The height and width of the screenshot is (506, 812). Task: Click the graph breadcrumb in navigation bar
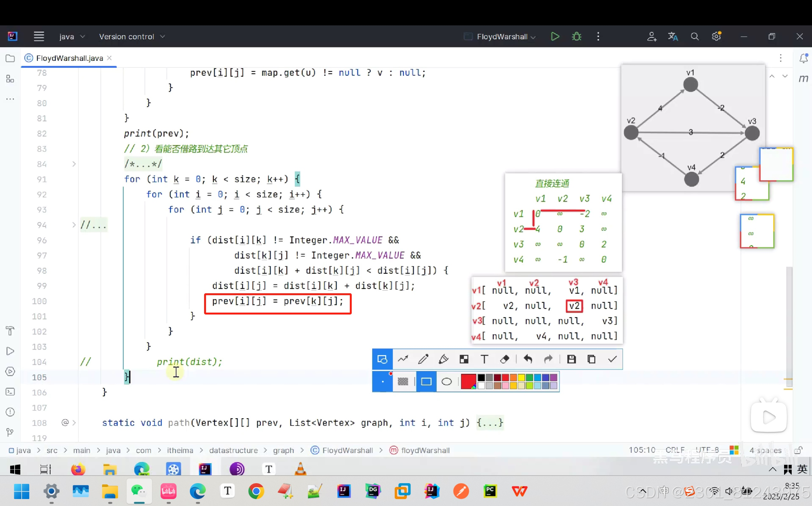tap(283, 451)
